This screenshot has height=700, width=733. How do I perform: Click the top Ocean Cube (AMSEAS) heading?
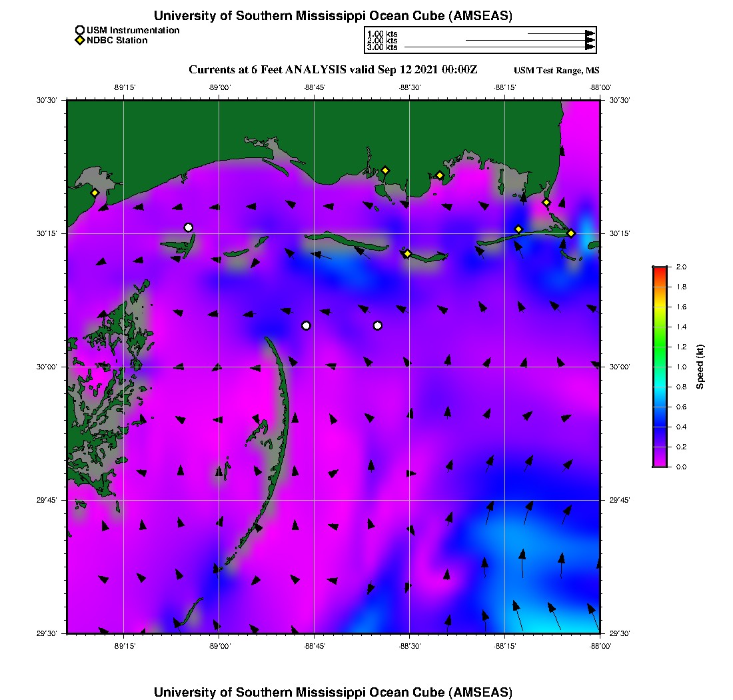333,15
